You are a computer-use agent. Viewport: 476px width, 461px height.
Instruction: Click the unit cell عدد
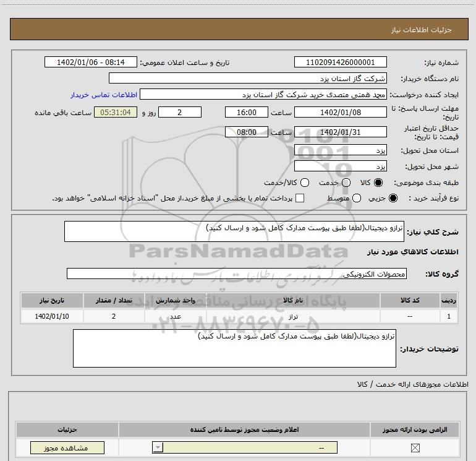coord(176,316)
